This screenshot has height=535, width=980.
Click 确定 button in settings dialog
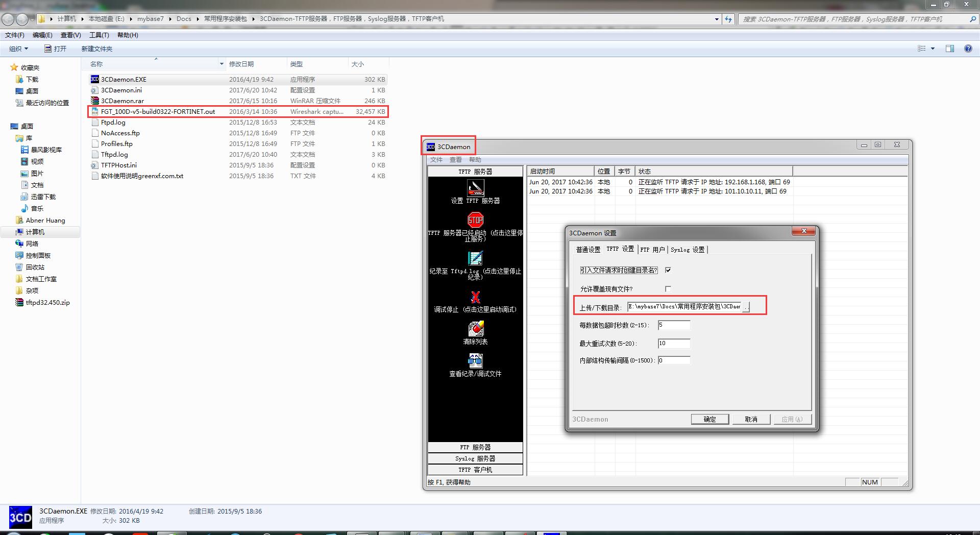(x=709, y=419)
